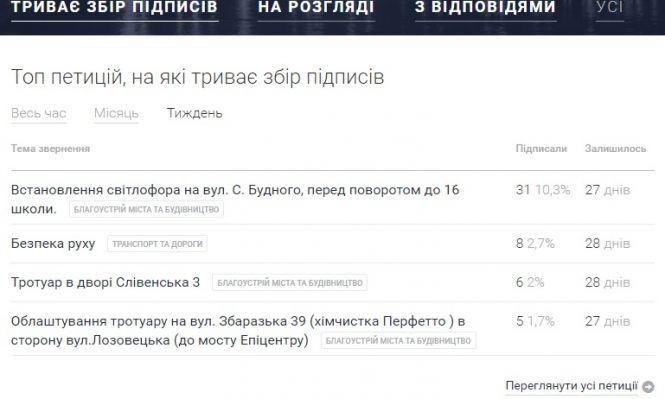
Task: Click '27 днів' in the Збаразька 39 row
Action: [x=607, y=321]
